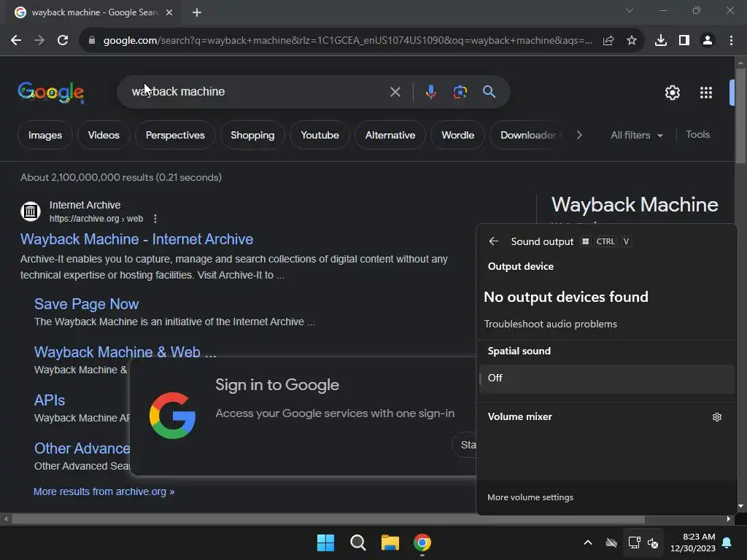This screenshot has width=747, height=560.
Task: Go back from the Sound output panel
Action: tap(494, 241)
